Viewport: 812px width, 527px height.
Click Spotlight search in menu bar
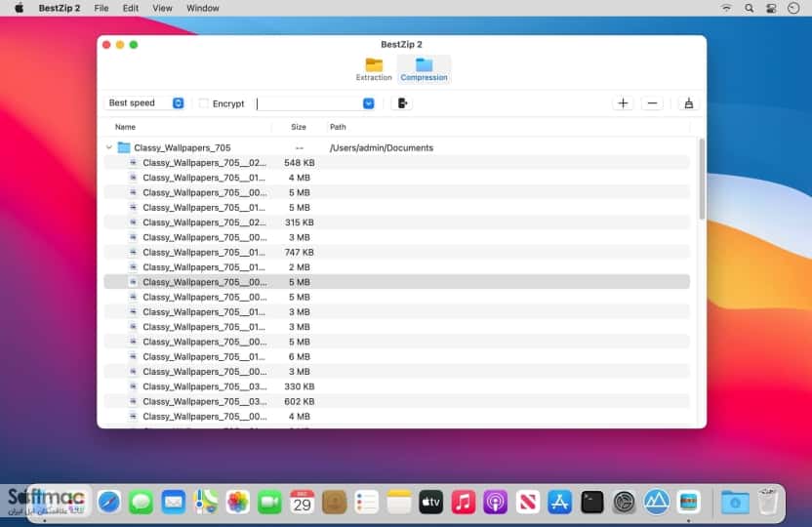749,8
